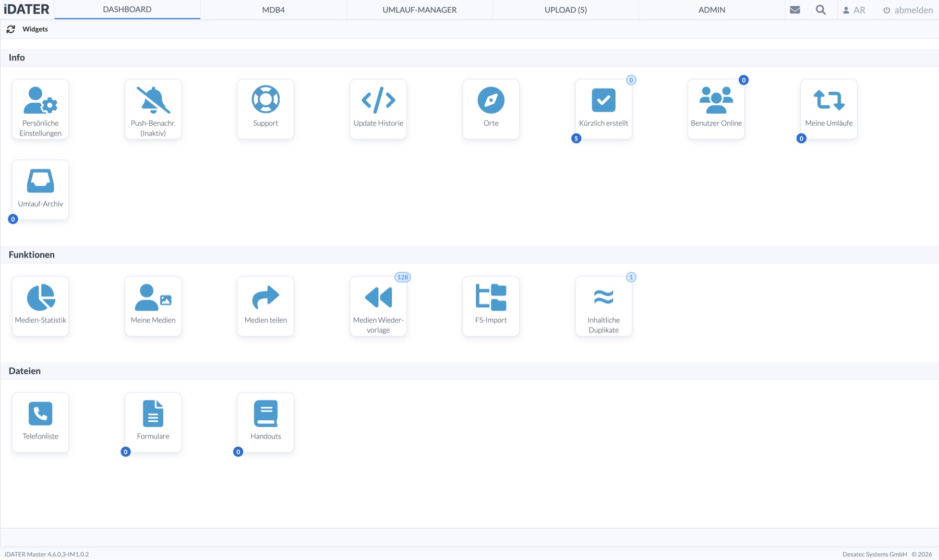Go to the ADMIN tab

712,9
